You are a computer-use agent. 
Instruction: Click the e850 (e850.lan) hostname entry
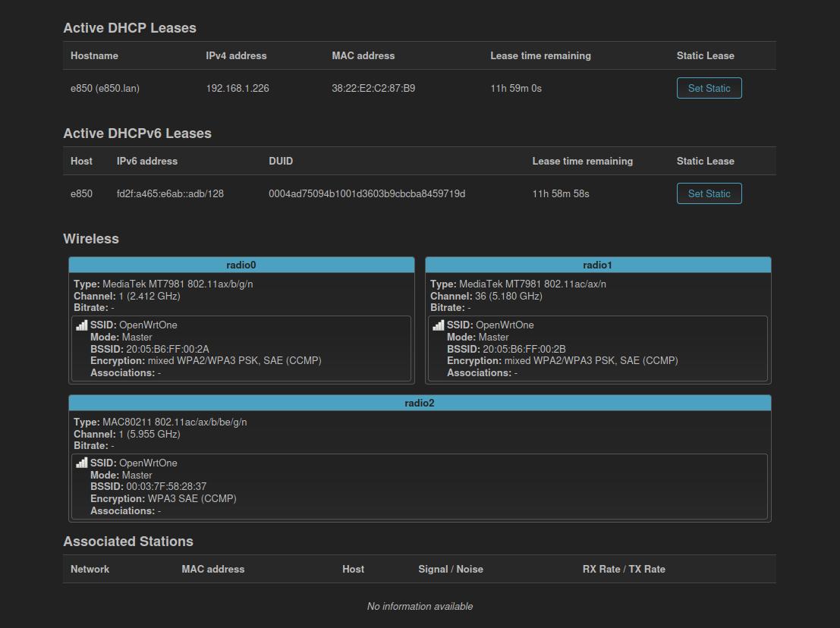coord(105,88)
